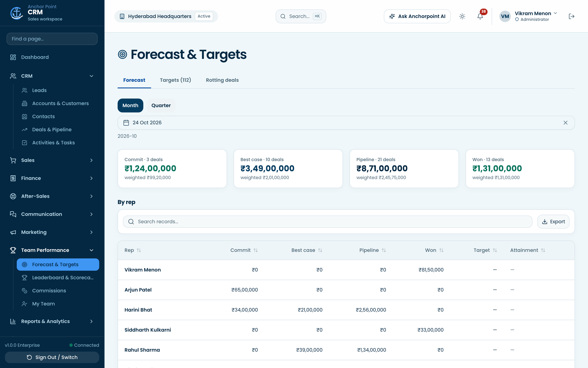Sort table by Pipeline column
Image resolution: width=588 pixels, height=368 pixels.
pos(373,250)
